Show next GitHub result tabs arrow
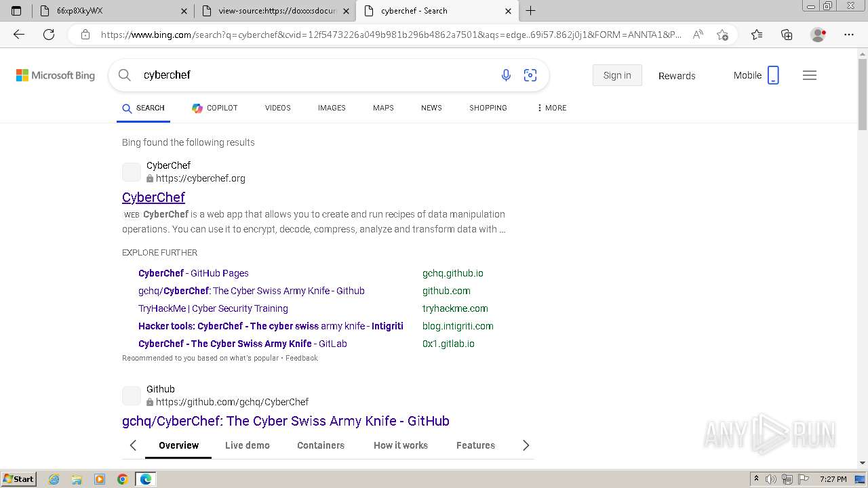This screenshot has width=868, height=488. coord(526,445)
